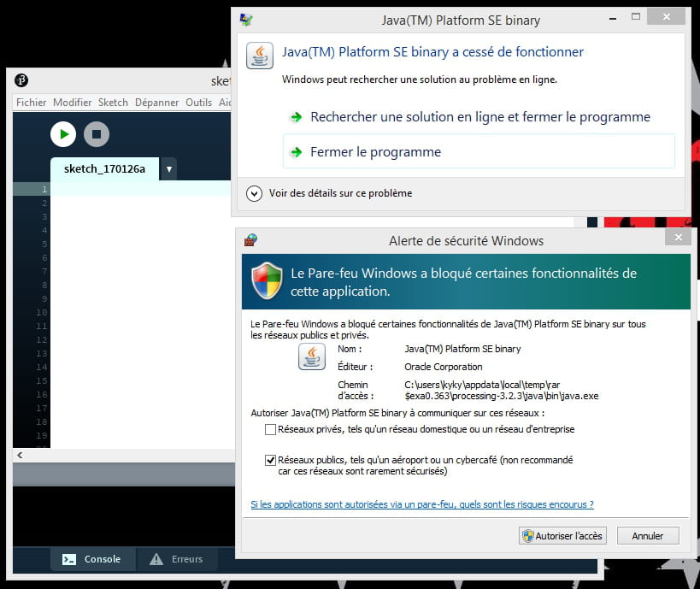Stop the sketch with the stop button
Viewport: 700px width, 589px height.
click(x=97, y=134)
